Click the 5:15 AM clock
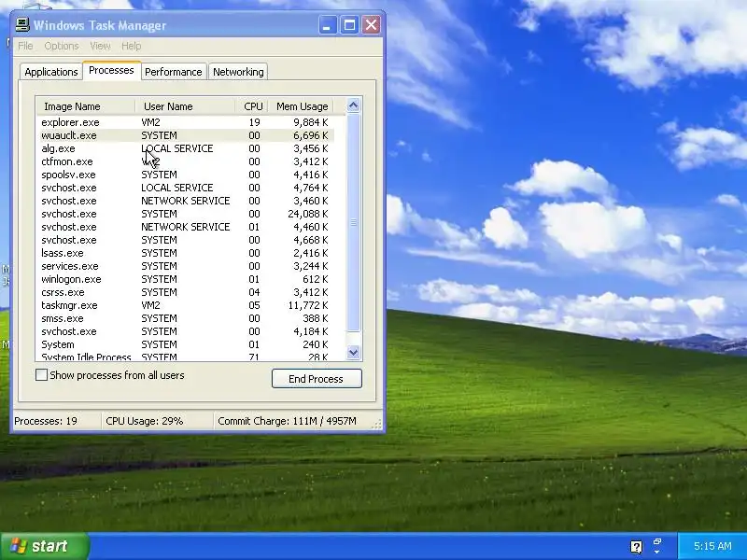The height and width of the screenshot is (560, 747). click(712, 546)
